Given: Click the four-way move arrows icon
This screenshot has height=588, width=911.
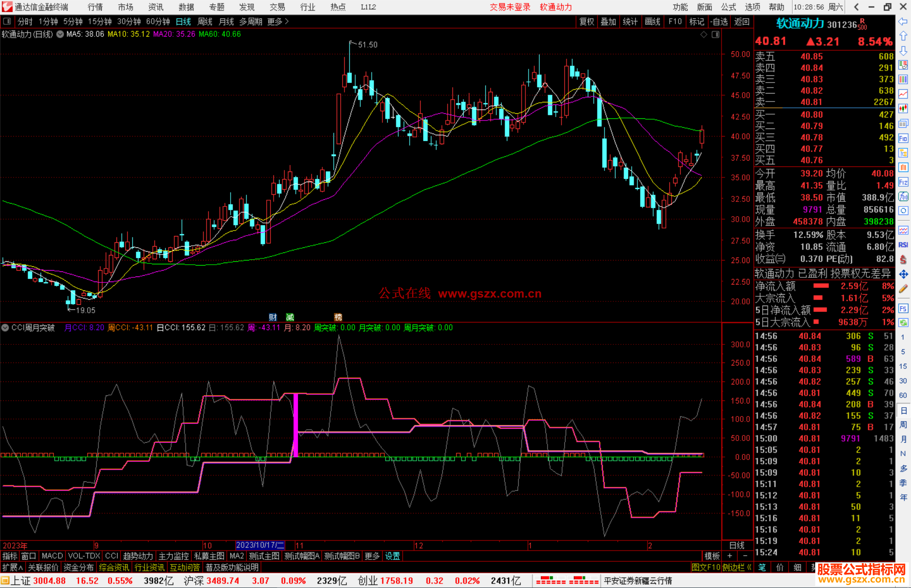Looking at the screenshot, I should point(903,274).
